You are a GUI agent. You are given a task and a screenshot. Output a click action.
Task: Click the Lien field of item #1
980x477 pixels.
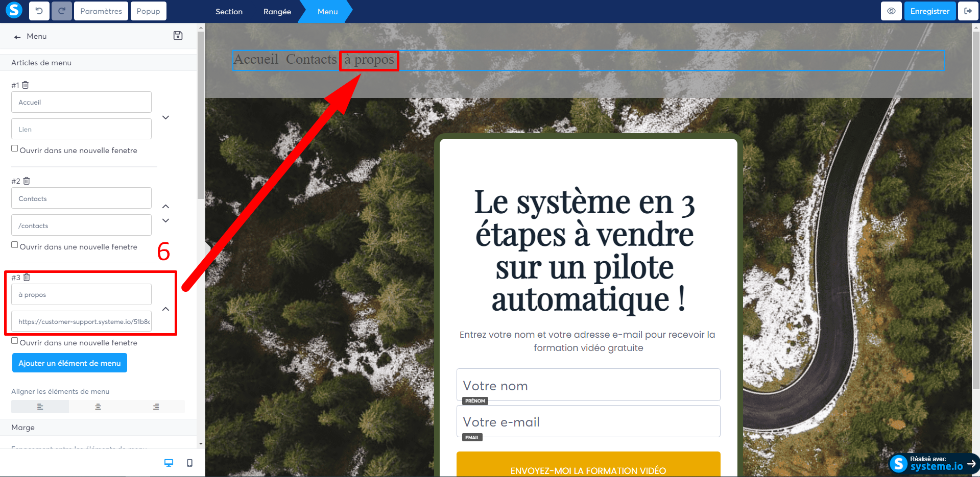point(81,129)
